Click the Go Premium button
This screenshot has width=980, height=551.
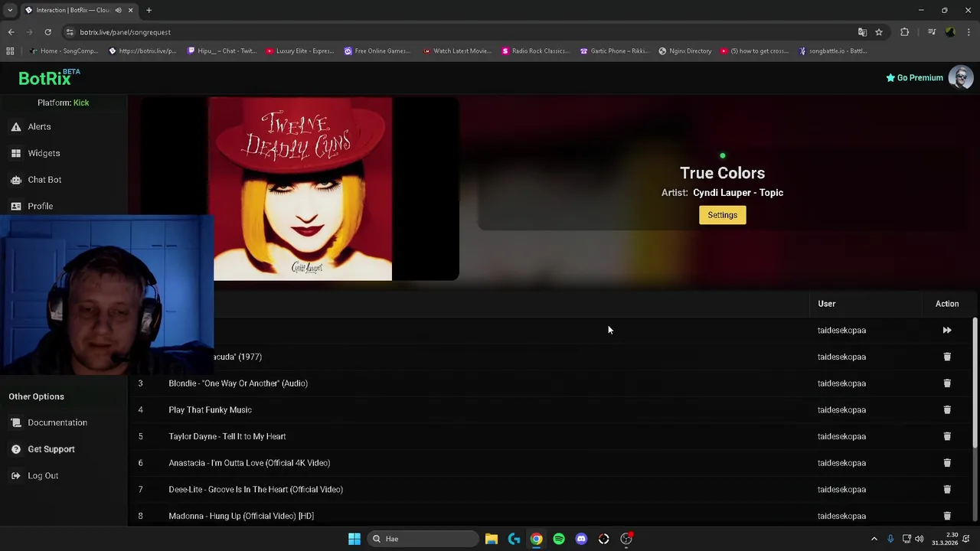tap(914, 78)
